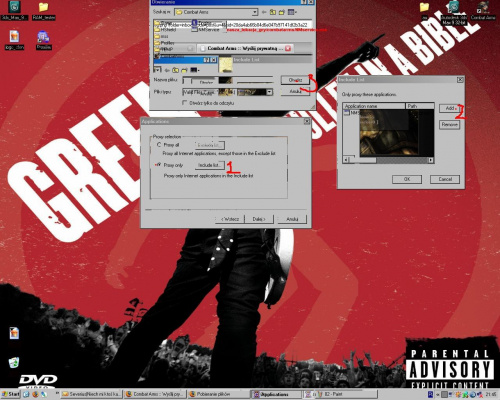This screenshot has height=400, width=500.
Task: Click Anuluj in the file open dialog
Action: click(x=295, y=91)
